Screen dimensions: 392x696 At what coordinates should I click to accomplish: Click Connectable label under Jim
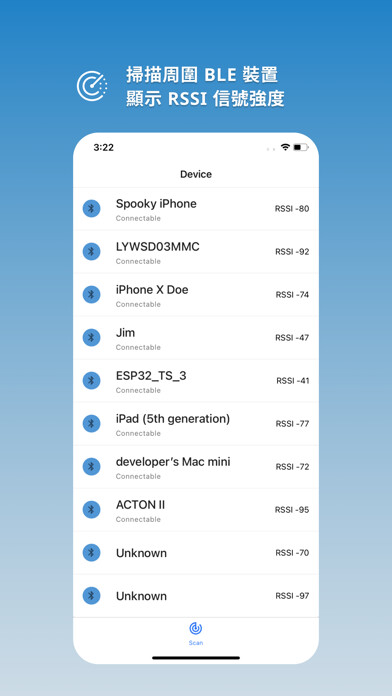pos(138,348)
